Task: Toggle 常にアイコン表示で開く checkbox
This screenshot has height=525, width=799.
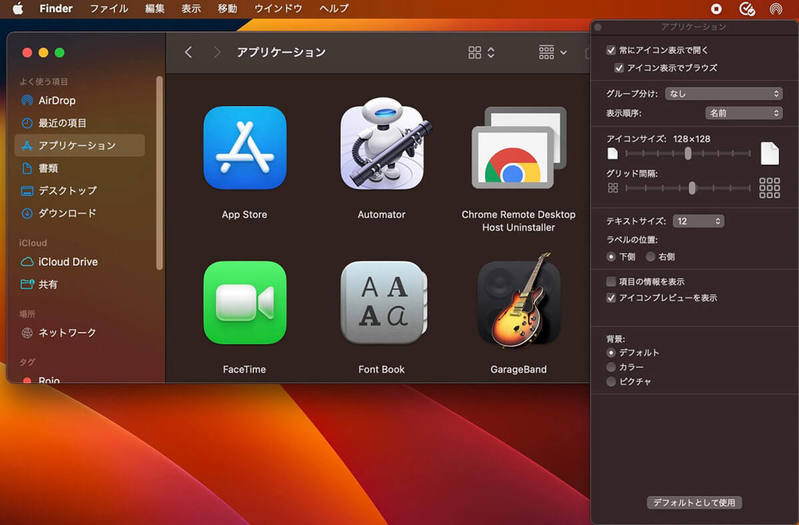Action: 611,50
